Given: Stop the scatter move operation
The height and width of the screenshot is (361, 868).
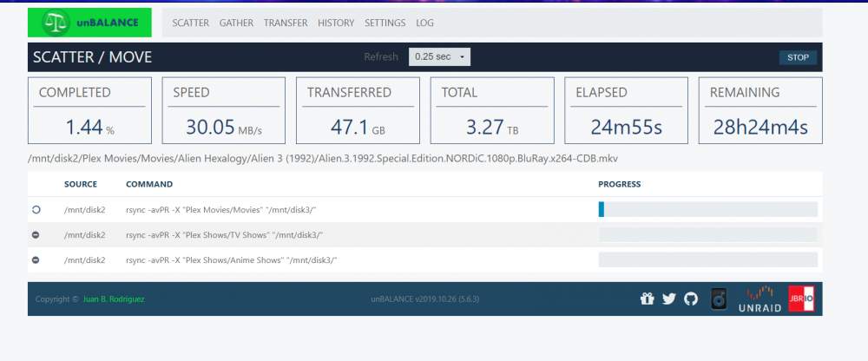Looking at the screenshot, I should pyautogui.click(x=798, y=57).
